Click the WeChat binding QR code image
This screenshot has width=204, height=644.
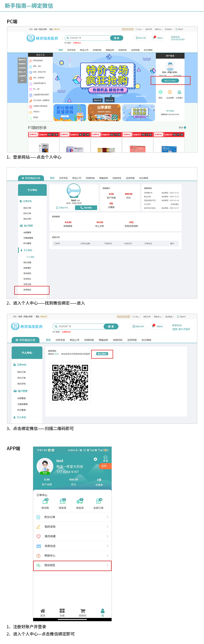point(70,383)
